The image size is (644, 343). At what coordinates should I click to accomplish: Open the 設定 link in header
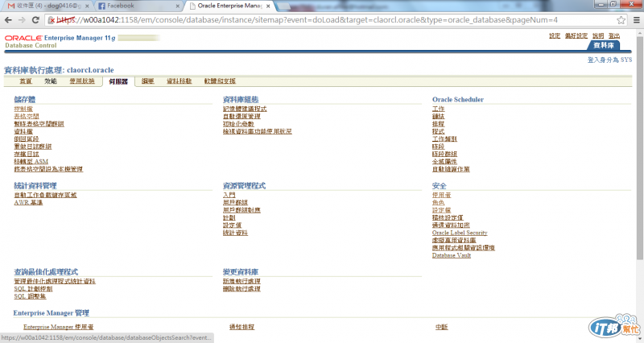555,35
